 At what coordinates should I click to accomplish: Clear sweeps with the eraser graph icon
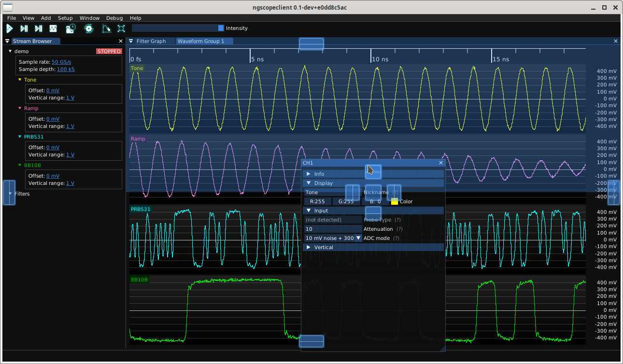coord(106,28)
